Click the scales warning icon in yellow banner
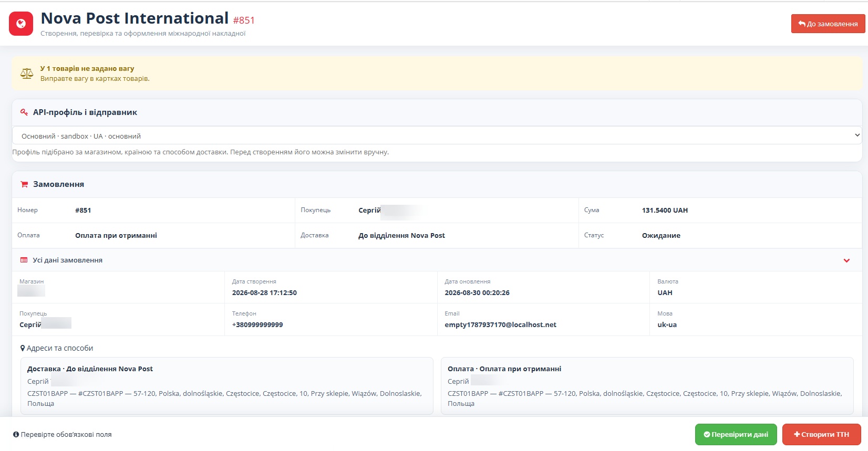868x451 pixels. click(27, 74)
